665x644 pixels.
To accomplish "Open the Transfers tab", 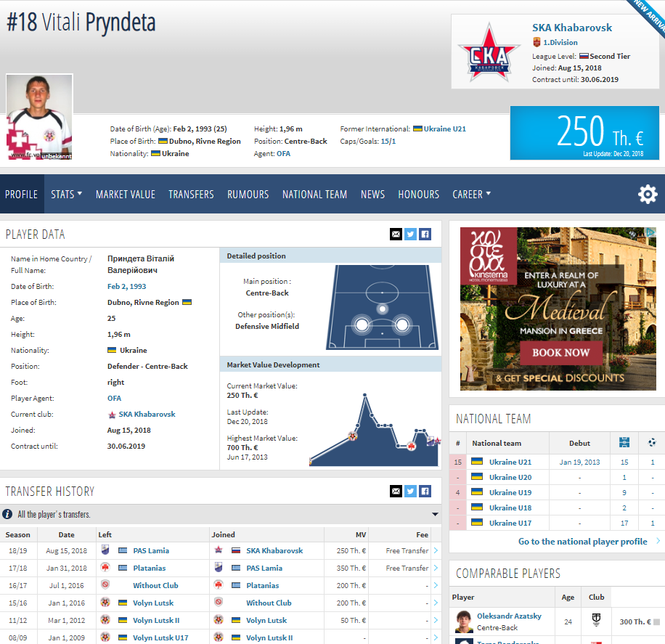I will tap(191, 195).
